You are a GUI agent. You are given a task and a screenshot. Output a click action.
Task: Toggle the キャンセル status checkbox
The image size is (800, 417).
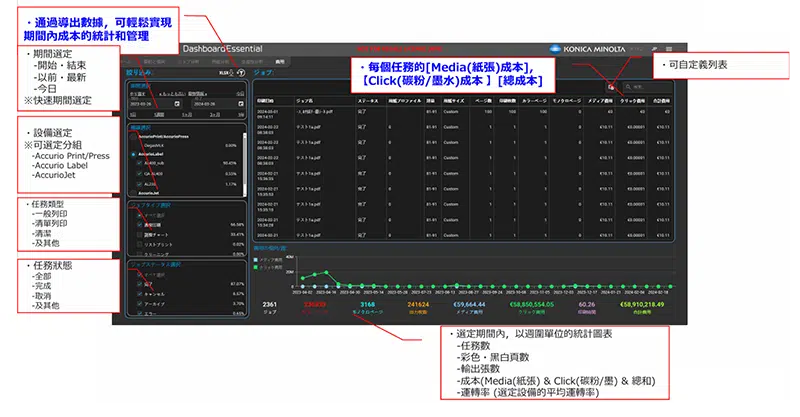tap(139, 294)
